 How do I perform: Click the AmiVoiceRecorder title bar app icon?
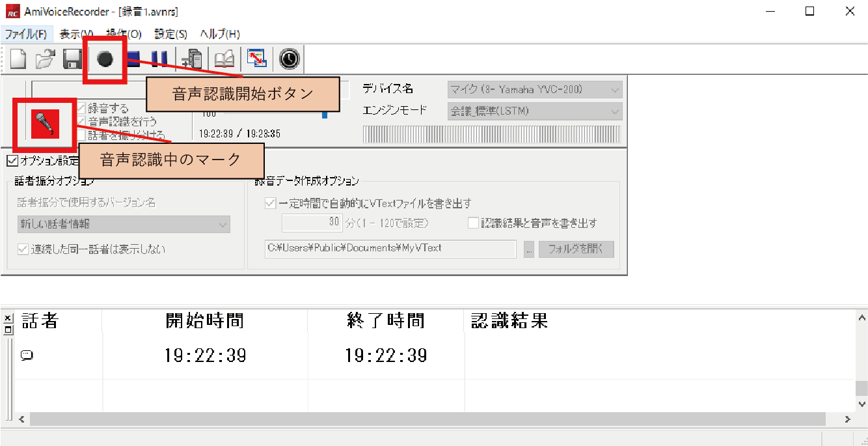coord(12,12)
